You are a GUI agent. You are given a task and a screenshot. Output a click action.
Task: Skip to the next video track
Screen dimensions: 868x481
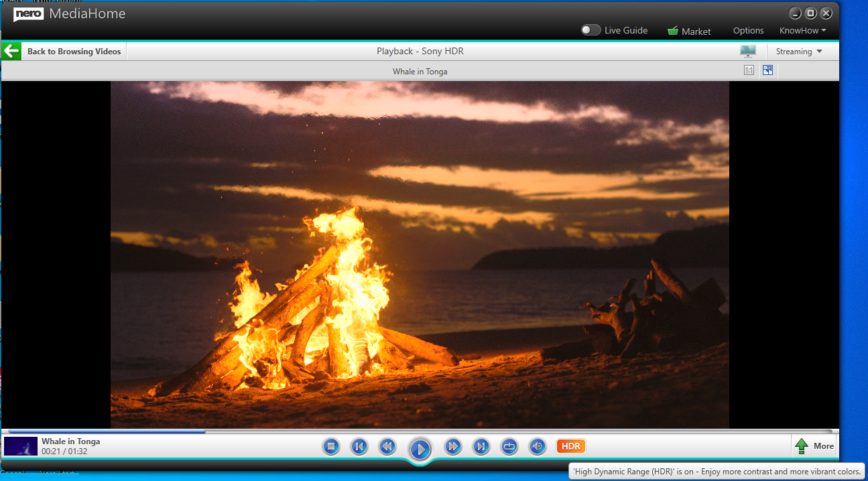point(481,446)
